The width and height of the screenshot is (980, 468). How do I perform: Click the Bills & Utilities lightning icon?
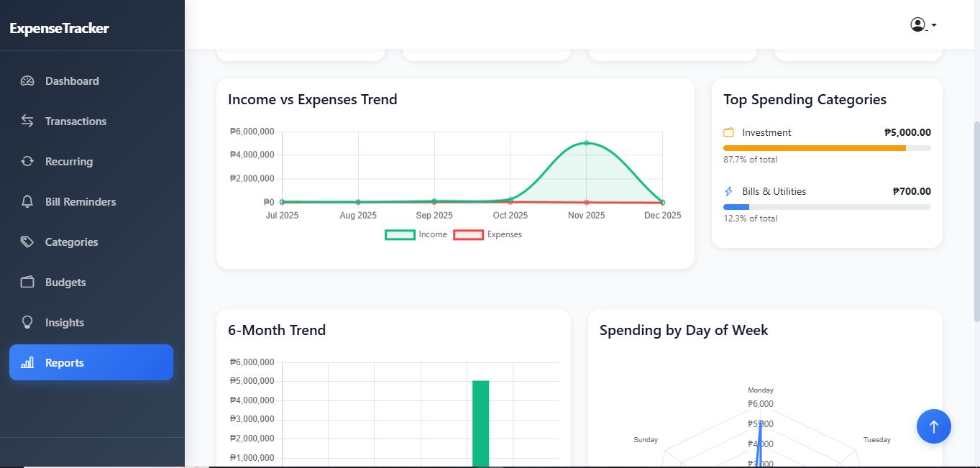coord(728,191)
